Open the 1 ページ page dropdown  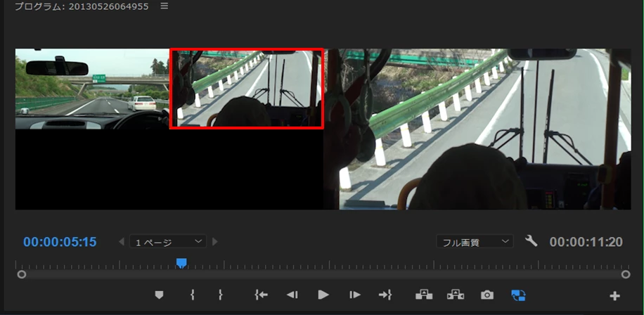(x=168, y=241)
